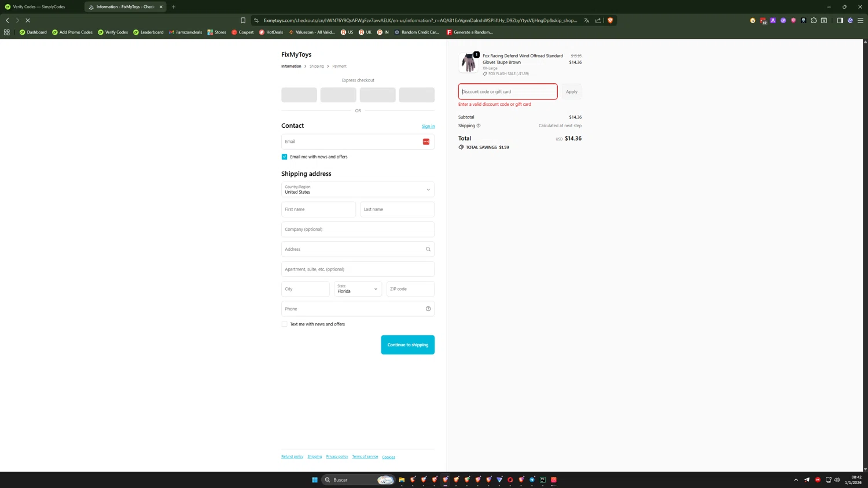The height and width of the screenshot is (488, 868).
Task: Click the Apply discount button
Action: pos(572,91)
